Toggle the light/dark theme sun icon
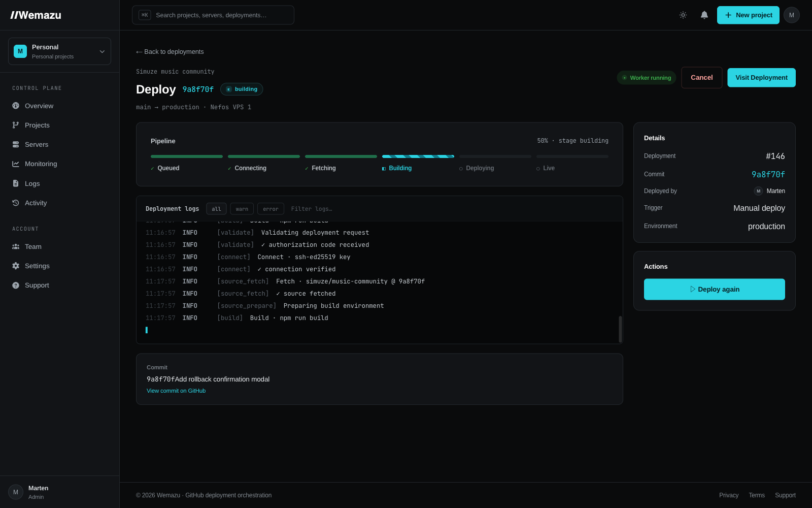Viewport: 812px width, 508px height. pyautogui.click(x=683, y=15)
